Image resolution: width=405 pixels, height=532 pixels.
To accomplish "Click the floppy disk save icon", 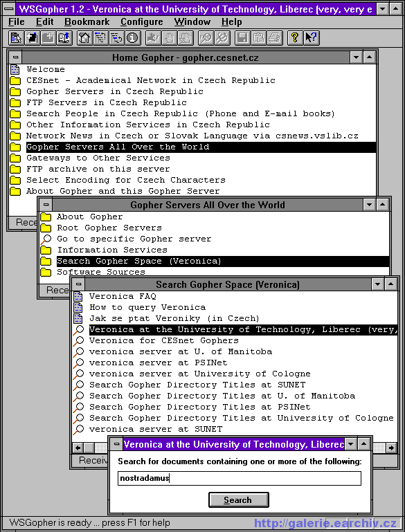I will [x=243, y=37].
